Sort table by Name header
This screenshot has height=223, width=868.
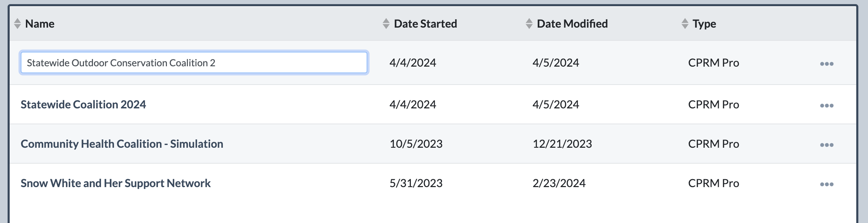click(40, 24)
